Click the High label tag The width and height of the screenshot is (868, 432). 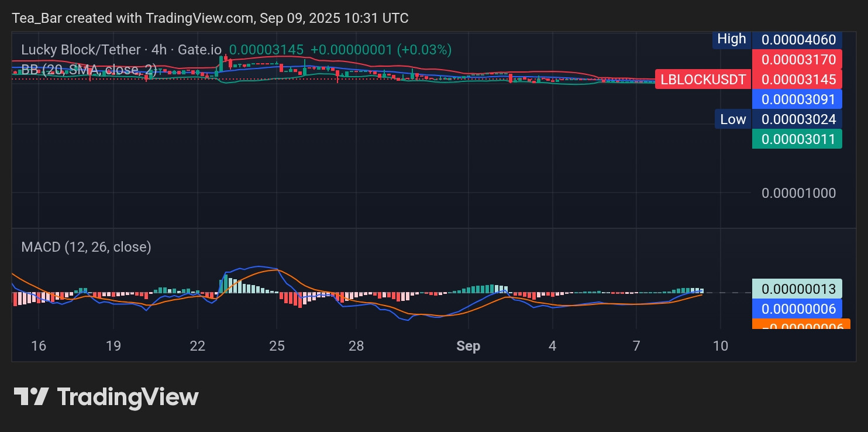coord(732,39)
